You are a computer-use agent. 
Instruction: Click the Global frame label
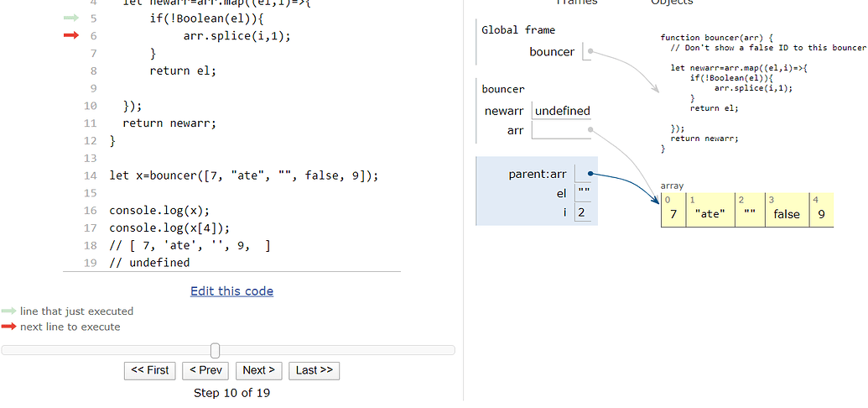coord(518,30)
